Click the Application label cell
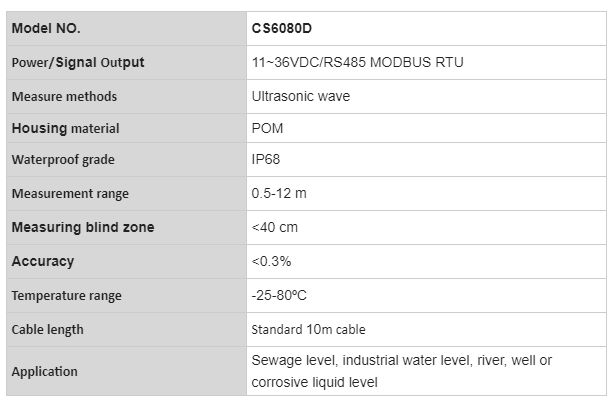The width and height of the screenshot is (616, 406). pos(126,371)
